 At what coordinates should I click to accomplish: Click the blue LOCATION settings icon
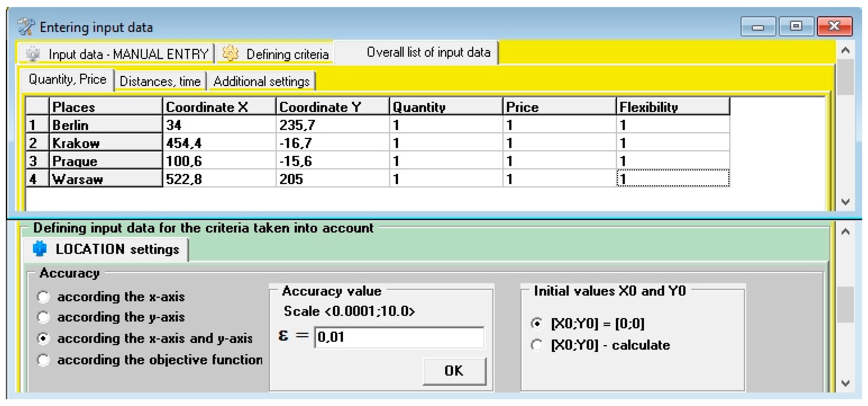coord(40,249)
